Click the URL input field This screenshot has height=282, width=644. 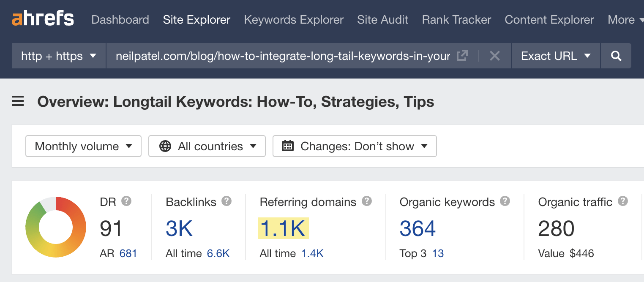pos(282,56)
